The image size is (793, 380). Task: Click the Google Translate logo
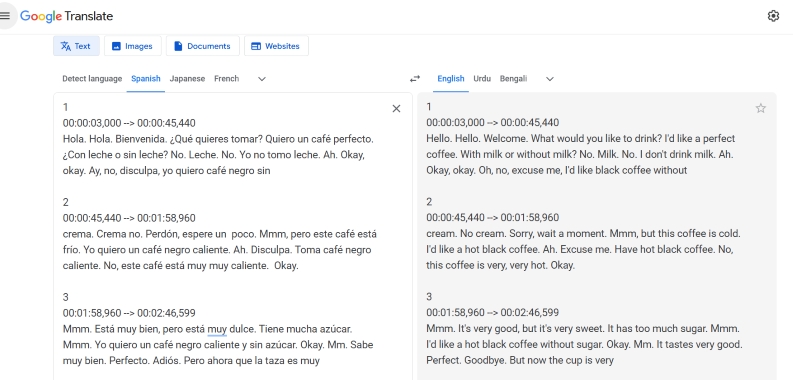[67, 16]
